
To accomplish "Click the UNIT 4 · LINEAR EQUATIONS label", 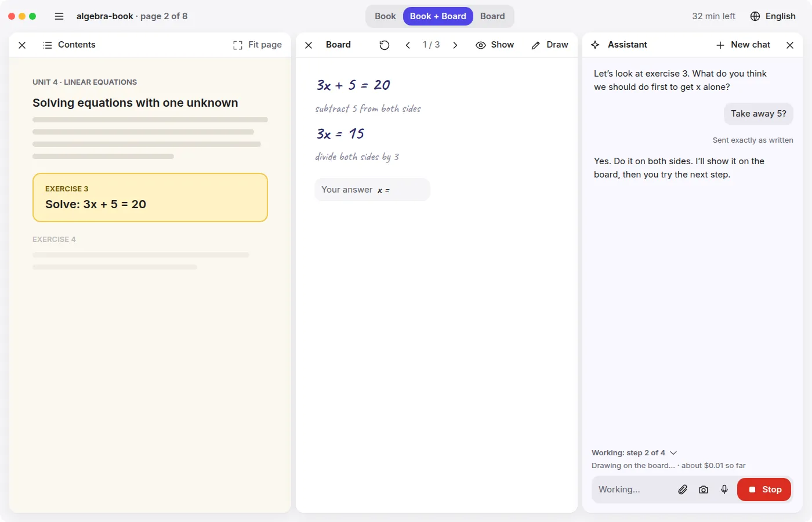I will pyautogui.click(x=85, y=82).
